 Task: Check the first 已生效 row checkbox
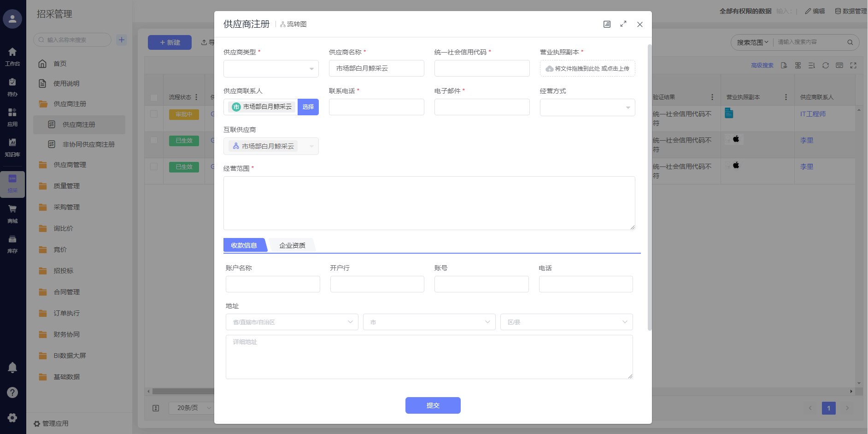(154, 140)
